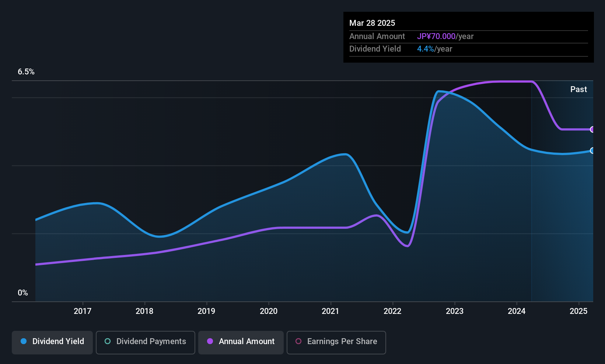The width and height of the screenshot is (605, 364).
Task: Click the teal ring beside Dividend Payments
Action: (x=108, y=342)
